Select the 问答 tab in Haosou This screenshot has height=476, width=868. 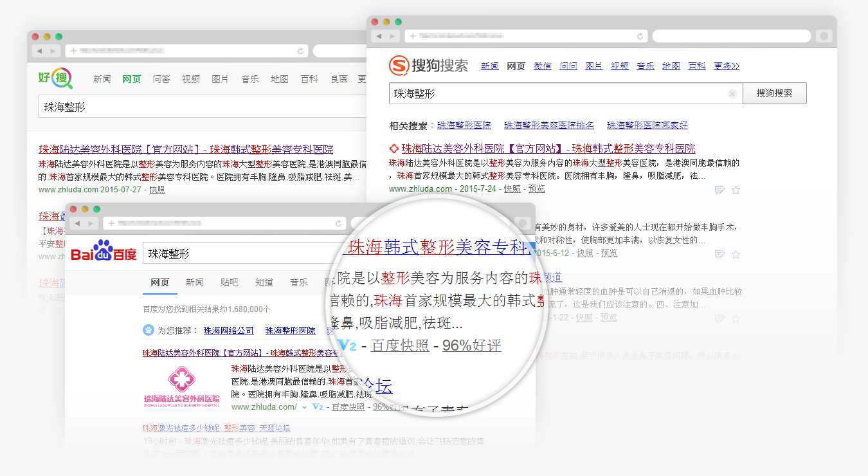pos(161,79)
